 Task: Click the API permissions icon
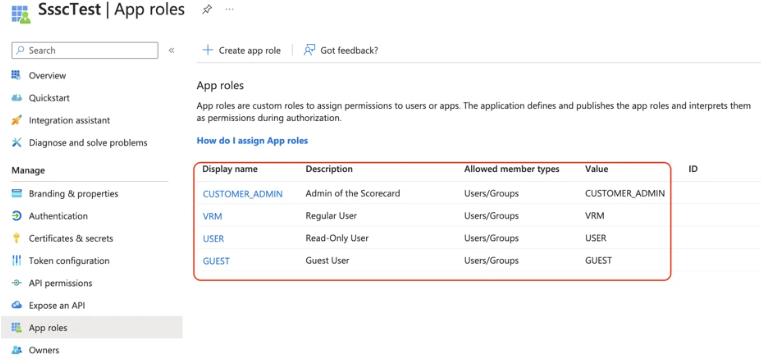[x=17, y=283]
